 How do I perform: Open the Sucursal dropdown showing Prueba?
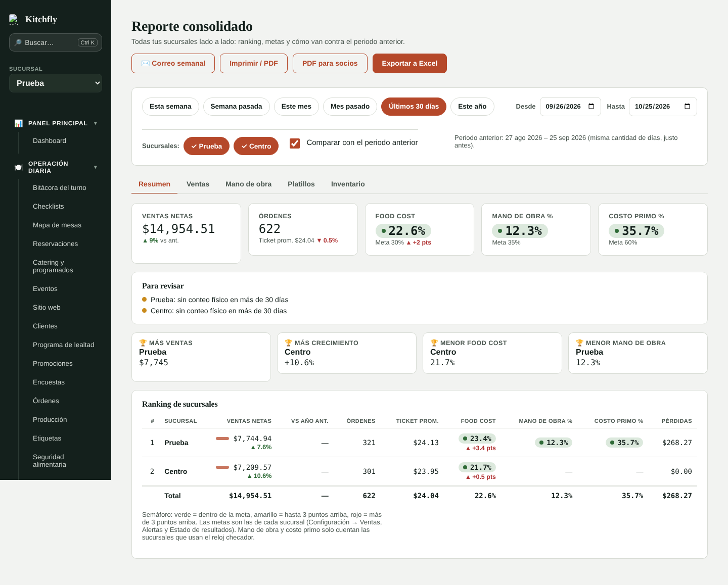pos(56,83)
